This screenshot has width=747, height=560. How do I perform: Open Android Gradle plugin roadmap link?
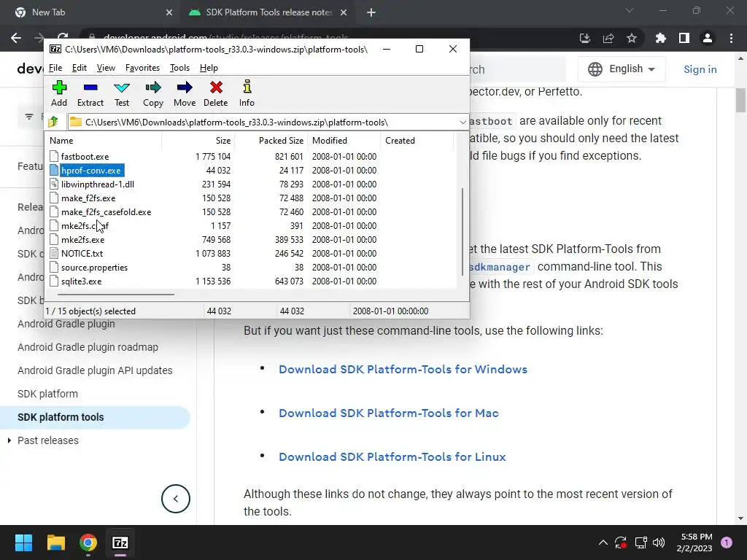pos(88,347)
